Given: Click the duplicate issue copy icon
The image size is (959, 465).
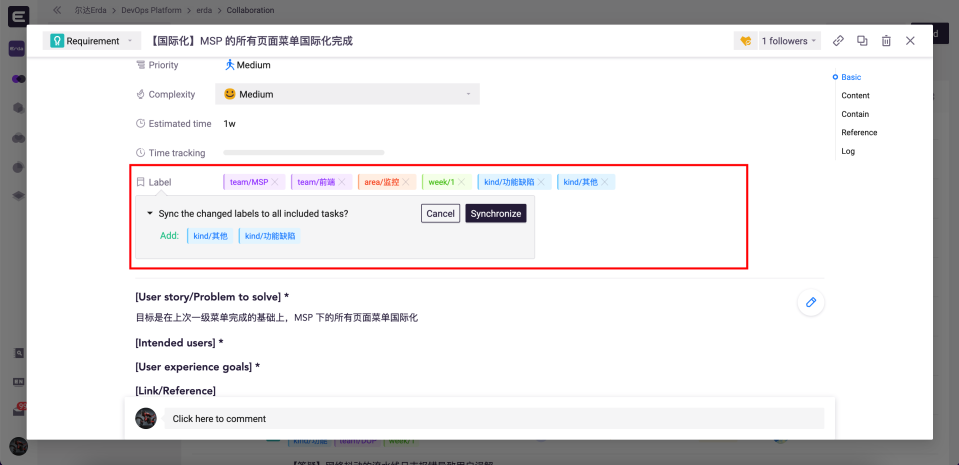Looking at the screenshot, I should click(x=862, y=41).
